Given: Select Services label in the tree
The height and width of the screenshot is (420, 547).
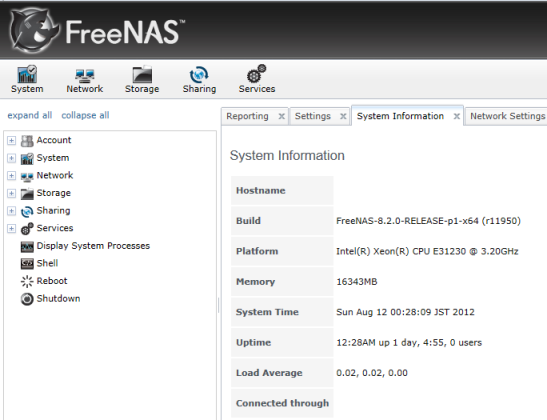Looking at the screenshot, I should tap(55, 228).
